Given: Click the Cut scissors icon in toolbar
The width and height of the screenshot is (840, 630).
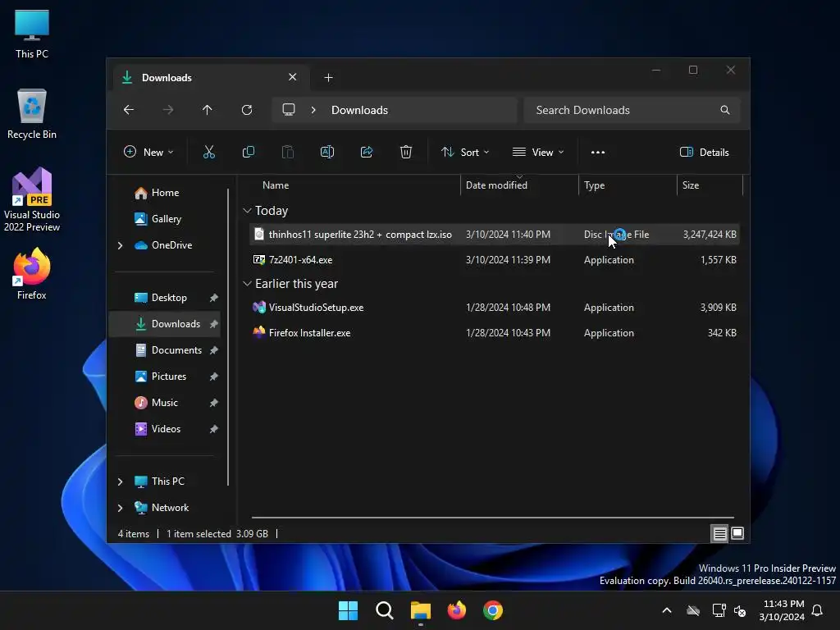Looking at the screenshot, I should coord(209,152).
